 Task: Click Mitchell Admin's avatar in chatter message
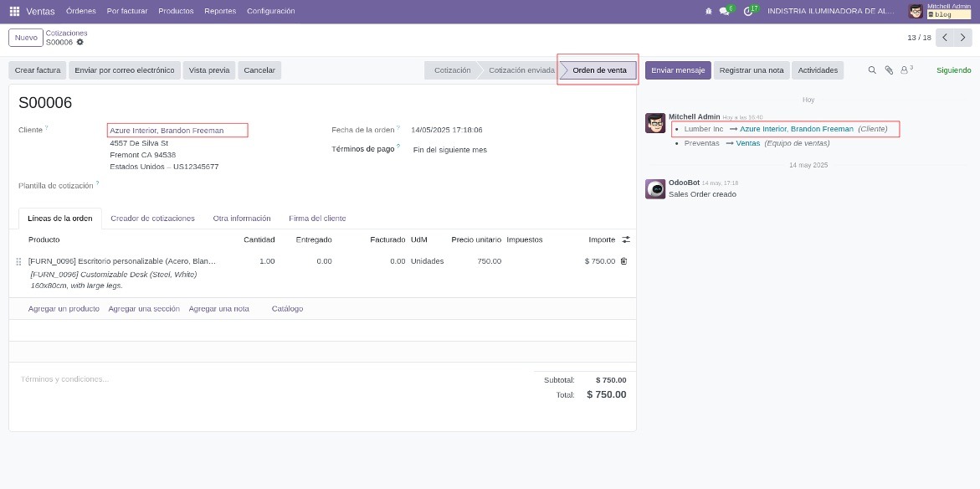click(655, 123)
